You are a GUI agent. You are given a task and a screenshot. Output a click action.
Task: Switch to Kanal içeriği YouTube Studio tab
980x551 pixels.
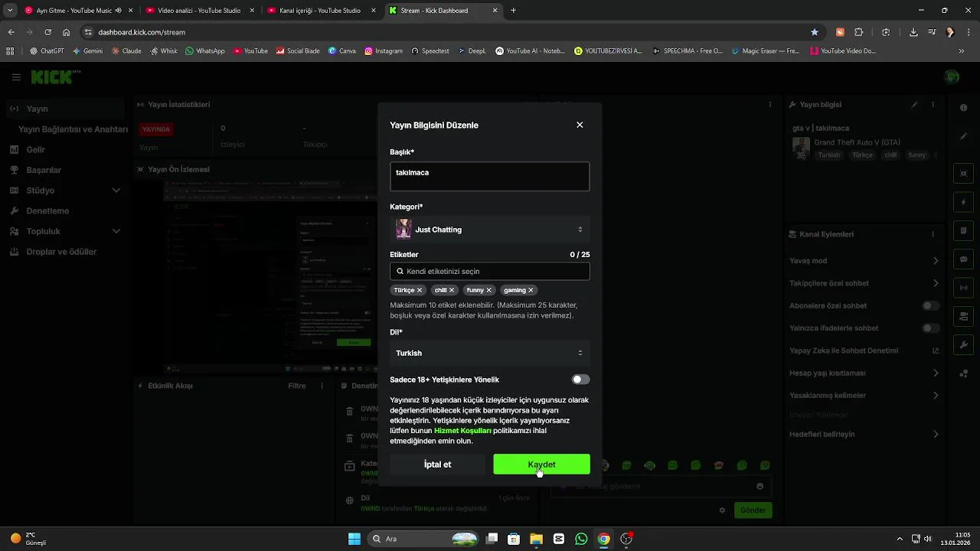coord(320,11)
